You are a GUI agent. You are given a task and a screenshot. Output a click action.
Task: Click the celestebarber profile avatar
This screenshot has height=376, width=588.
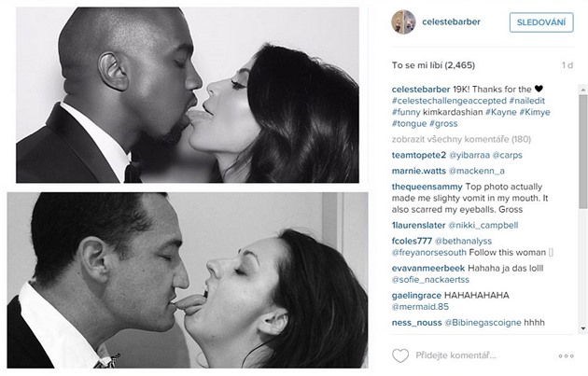[x=403, y=22]
